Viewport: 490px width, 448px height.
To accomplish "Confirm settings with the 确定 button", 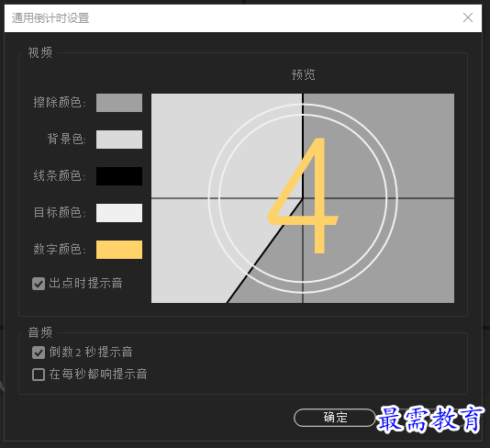I will (x=335, y=418).
